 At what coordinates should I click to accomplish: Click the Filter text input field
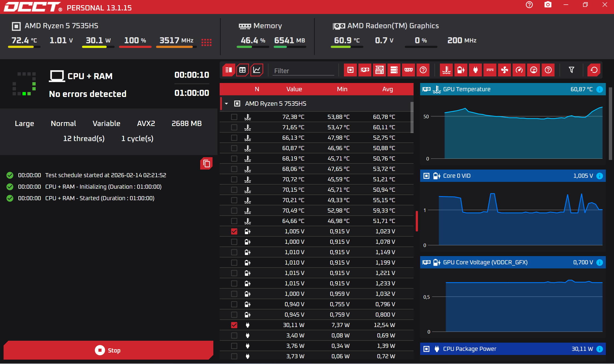(303, 71)
